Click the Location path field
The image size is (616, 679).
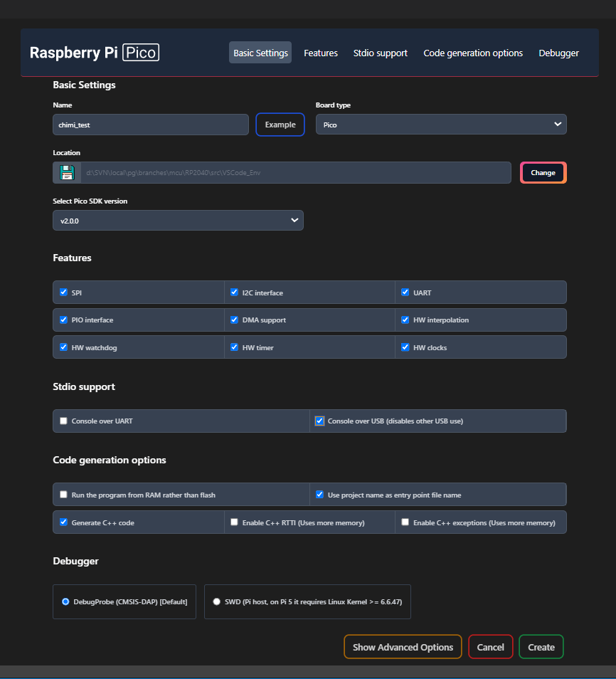coord(296,172)
